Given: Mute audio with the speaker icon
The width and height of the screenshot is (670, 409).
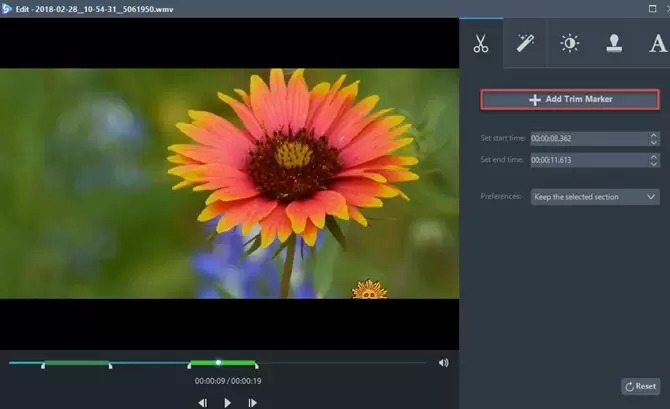Looking at the screenshot, I should click(x=443, y=363).
